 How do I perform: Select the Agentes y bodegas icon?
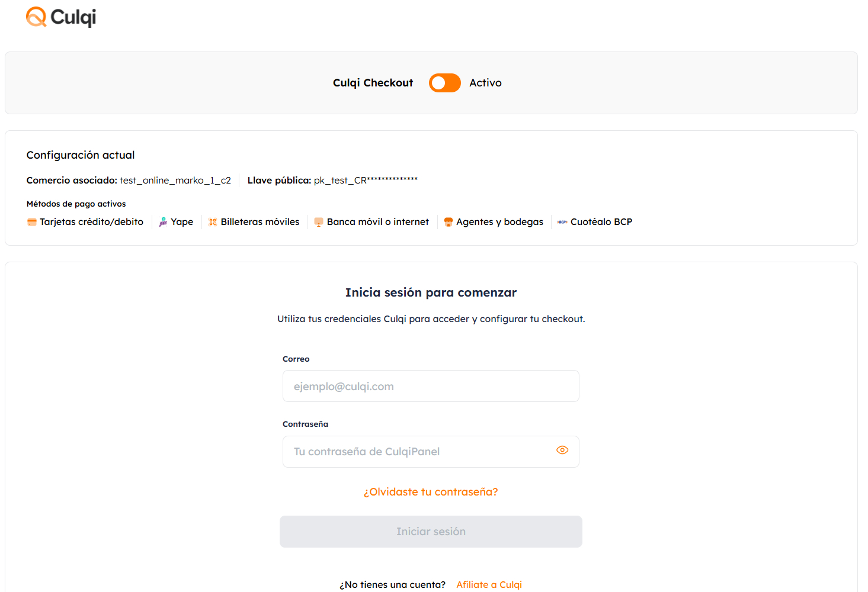tap(448, 221)
